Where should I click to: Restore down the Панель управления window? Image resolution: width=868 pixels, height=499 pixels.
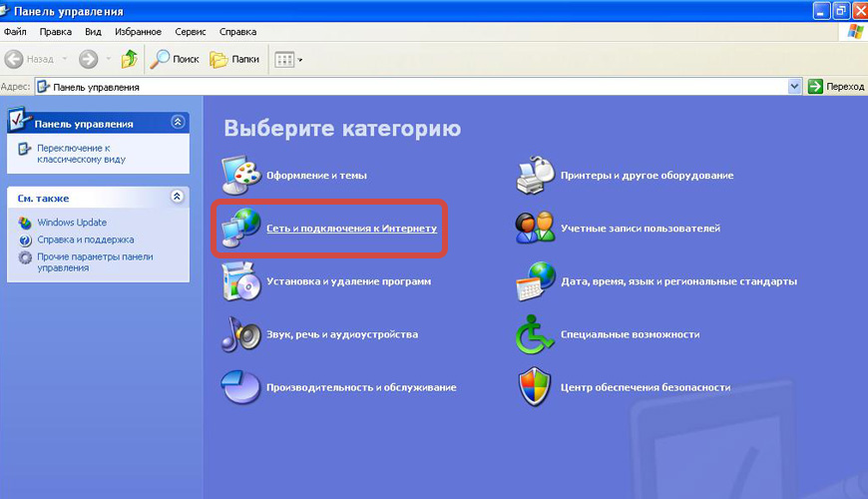841,11
